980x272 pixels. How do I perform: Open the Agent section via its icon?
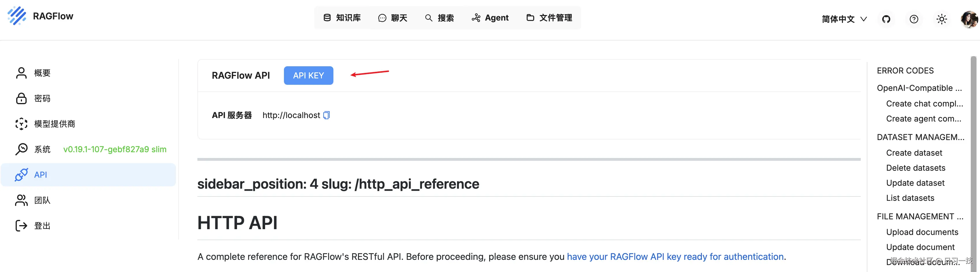pos(476,17)
